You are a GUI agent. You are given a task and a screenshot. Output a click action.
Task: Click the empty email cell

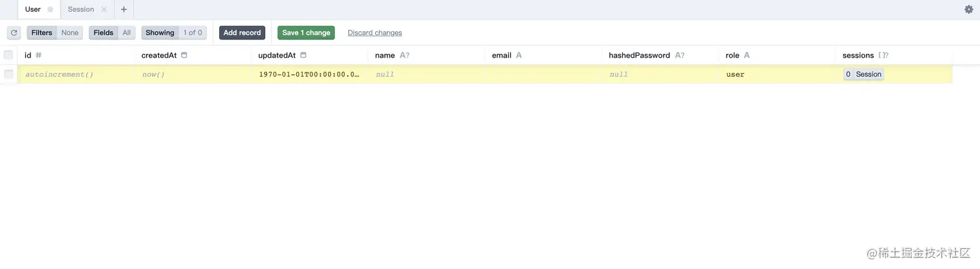click(543, 74)
